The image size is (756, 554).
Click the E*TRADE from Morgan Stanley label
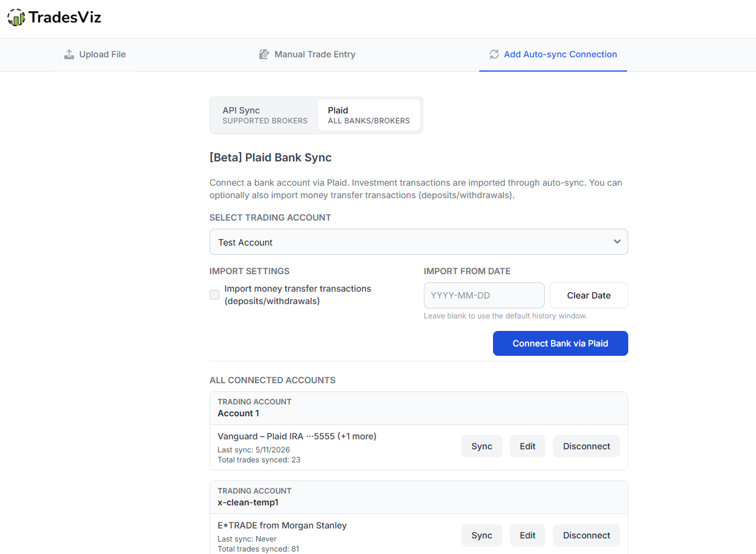pos(282,525)
